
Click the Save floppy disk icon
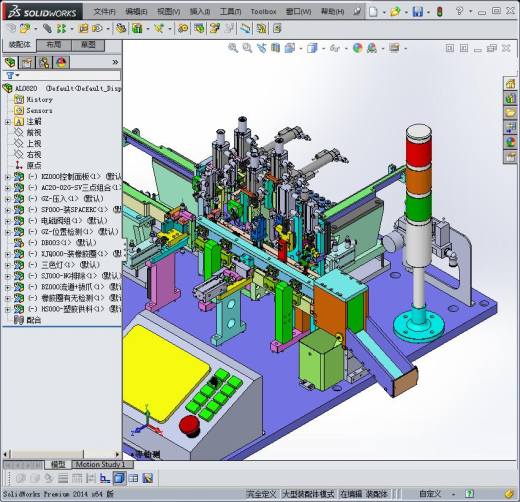tap(417, 12)
